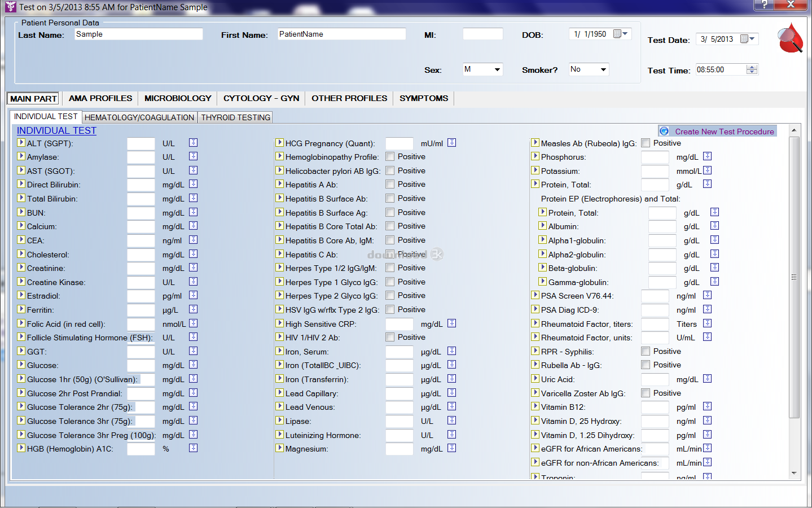Viewport: 812px width, 508px height.
Task: Click the vertical scrollbar down arrow
Action: (x=794, y=473)
